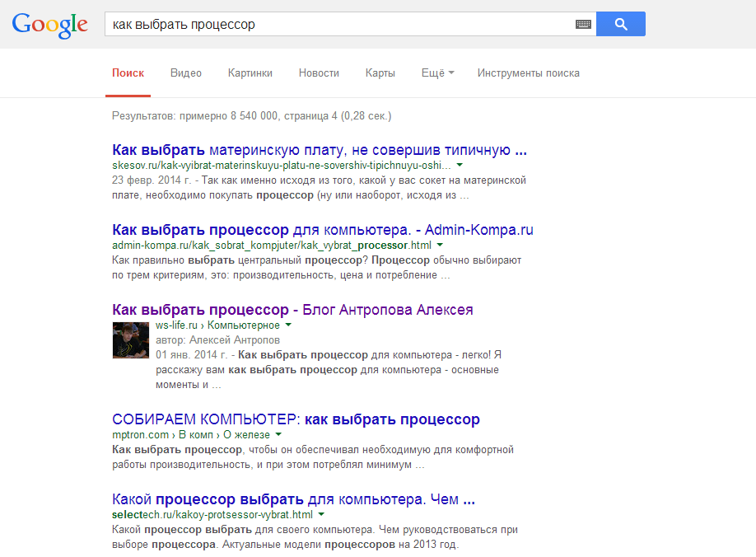
Task: Expand arrow beside admin-kompa.ru URL
Action: [440, 245]
